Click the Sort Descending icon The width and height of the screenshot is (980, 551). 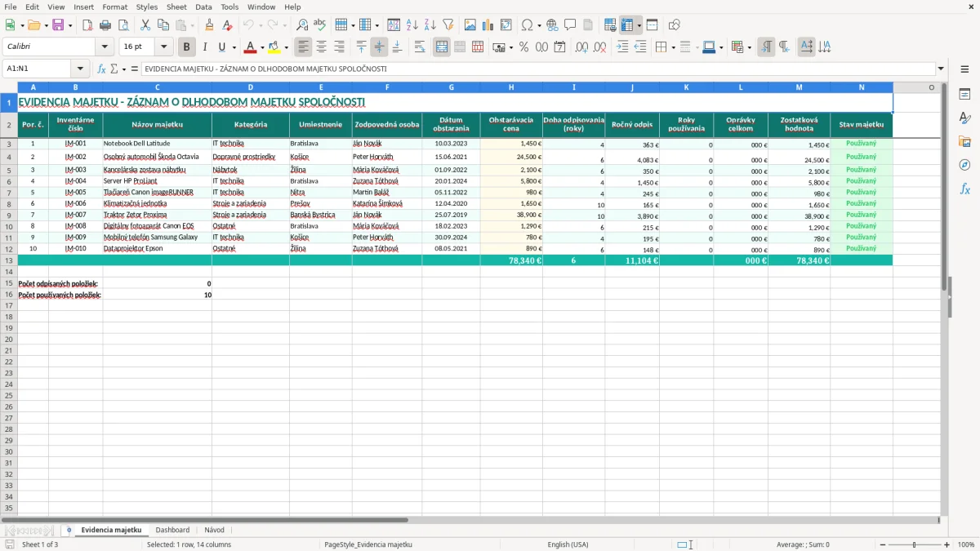pos(430,25)
